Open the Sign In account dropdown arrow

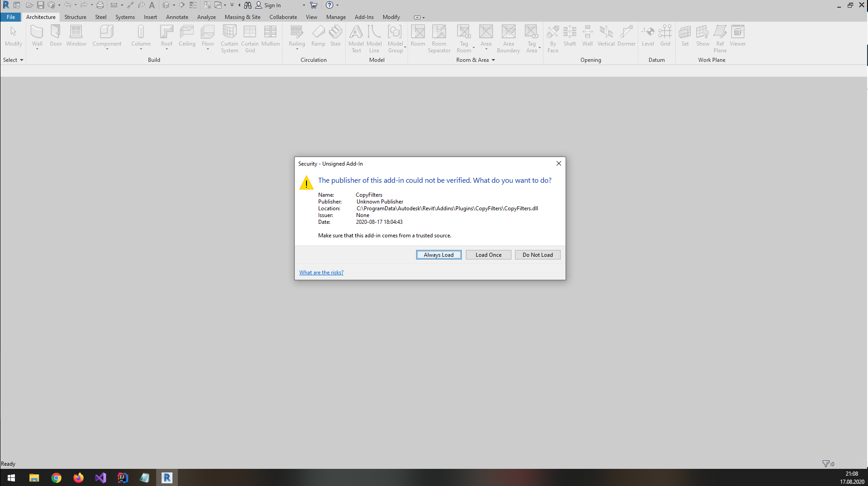304,5
